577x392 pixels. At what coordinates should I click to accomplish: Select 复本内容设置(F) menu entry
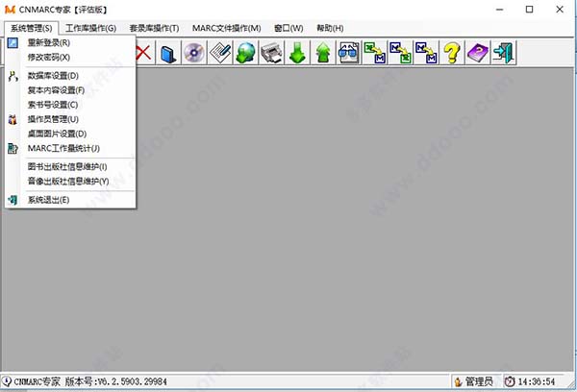[70, 90]
